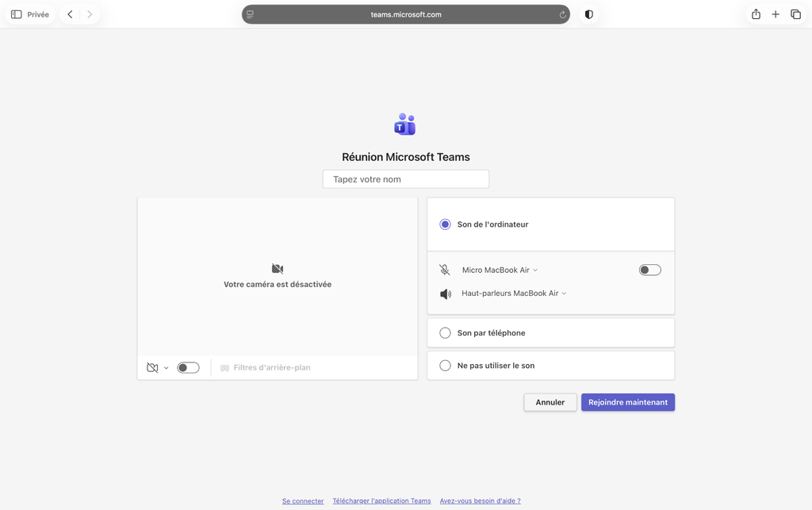Image resolution: width=812 pixels, height=510 pixels.
Task: Click the Tapez votre nom field
Action: click(406, 179)
